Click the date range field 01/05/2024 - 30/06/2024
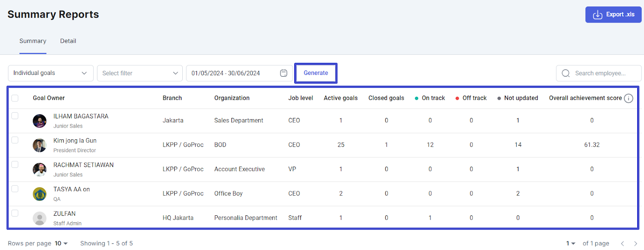 239,73
